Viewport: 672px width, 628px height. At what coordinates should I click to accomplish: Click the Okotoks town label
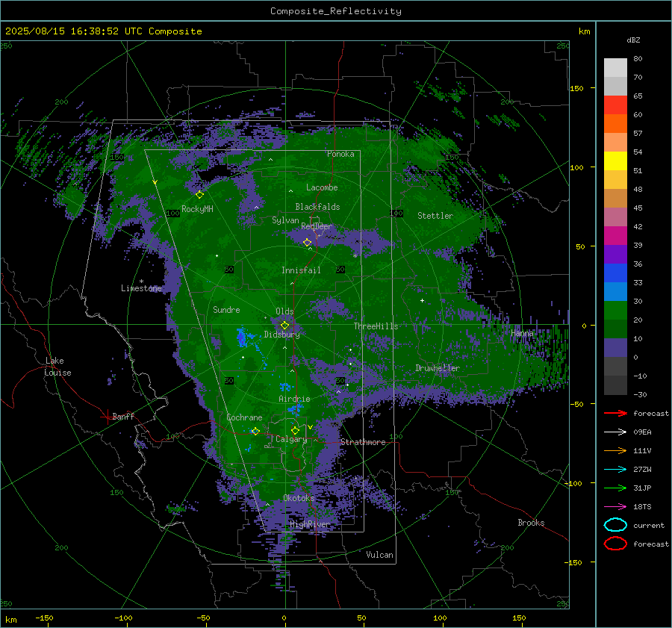tap(299, 498)
